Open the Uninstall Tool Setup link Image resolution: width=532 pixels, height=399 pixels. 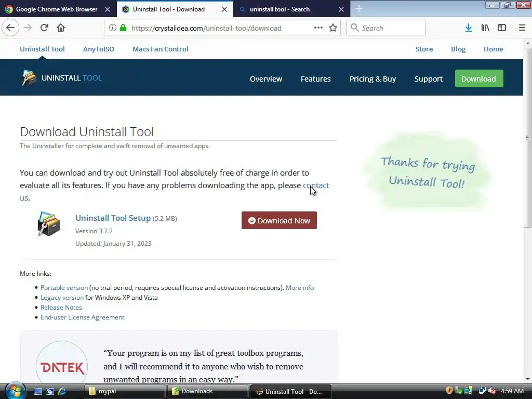(113, 218)
